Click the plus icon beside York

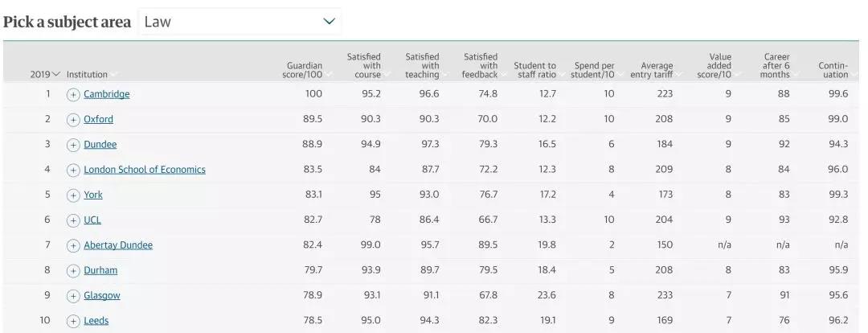73,195
